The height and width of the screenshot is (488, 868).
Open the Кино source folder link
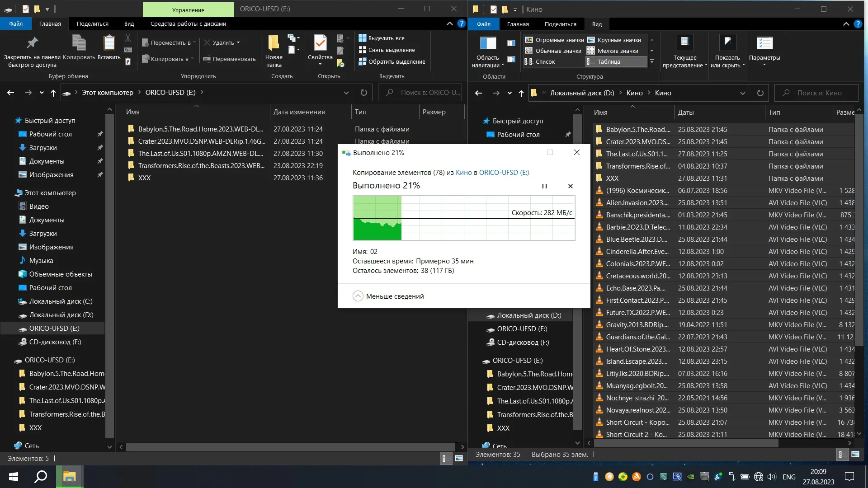pos(463,172)
